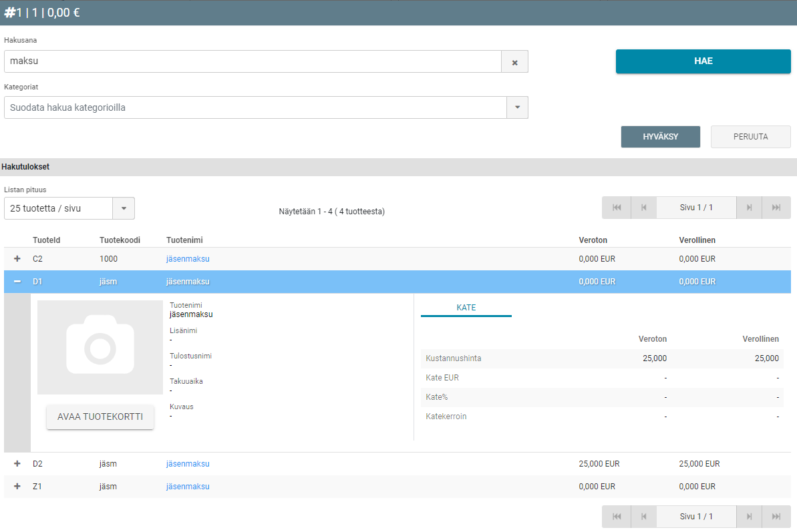The height and width of the screenshot is (532, 797).
Task: Click the HYVÄKSY button
Action: [x=660, y=137]
